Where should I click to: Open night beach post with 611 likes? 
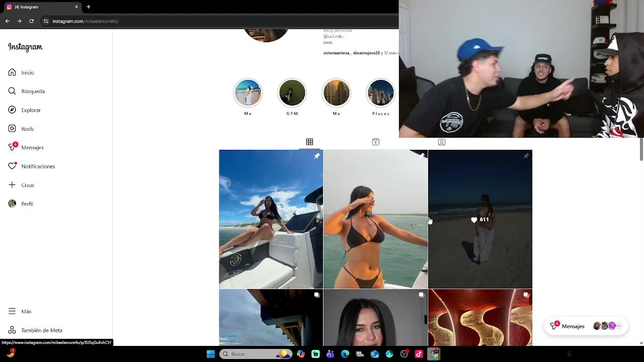point(480,219)
